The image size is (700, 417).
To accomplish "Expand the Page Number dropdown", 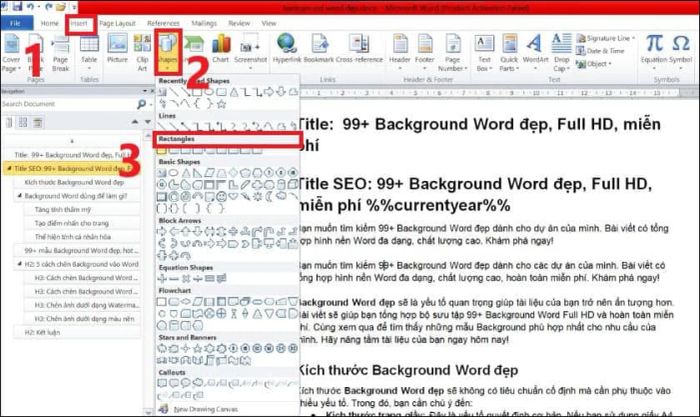I will (452, 53).
